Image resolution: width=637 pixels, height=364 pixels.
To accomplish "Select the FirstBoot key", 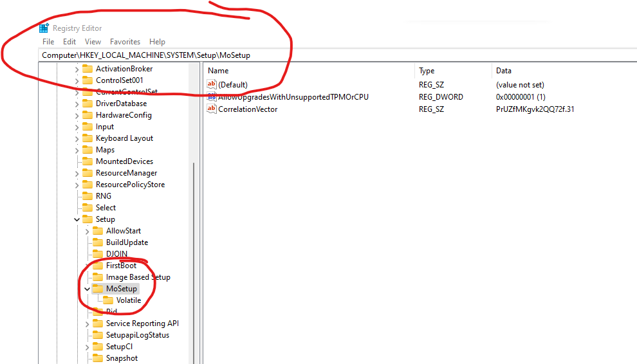I will [x=121, y=265].
